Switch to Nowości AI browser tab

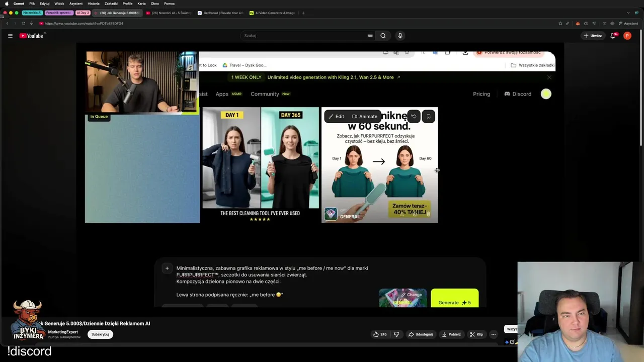click(x=169, y=13)
